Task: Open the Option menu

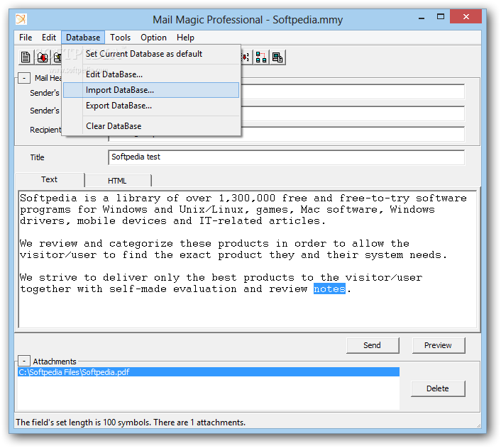Action: click(x=153, y=38)
